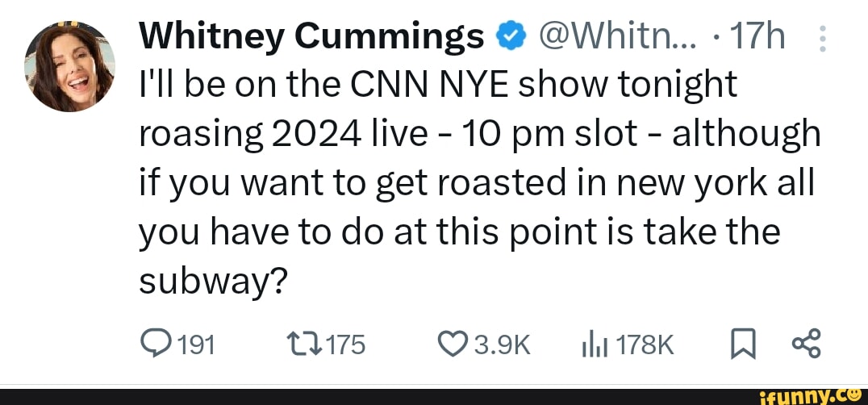
Task: Click the 175 retweets count
Action: tap(348, 346)
